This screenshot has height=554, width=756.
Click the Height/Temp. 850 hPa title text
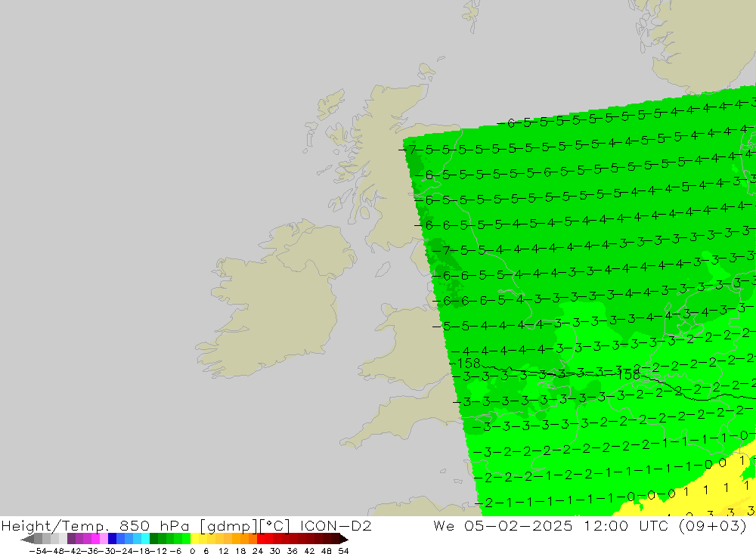[95, 525]
